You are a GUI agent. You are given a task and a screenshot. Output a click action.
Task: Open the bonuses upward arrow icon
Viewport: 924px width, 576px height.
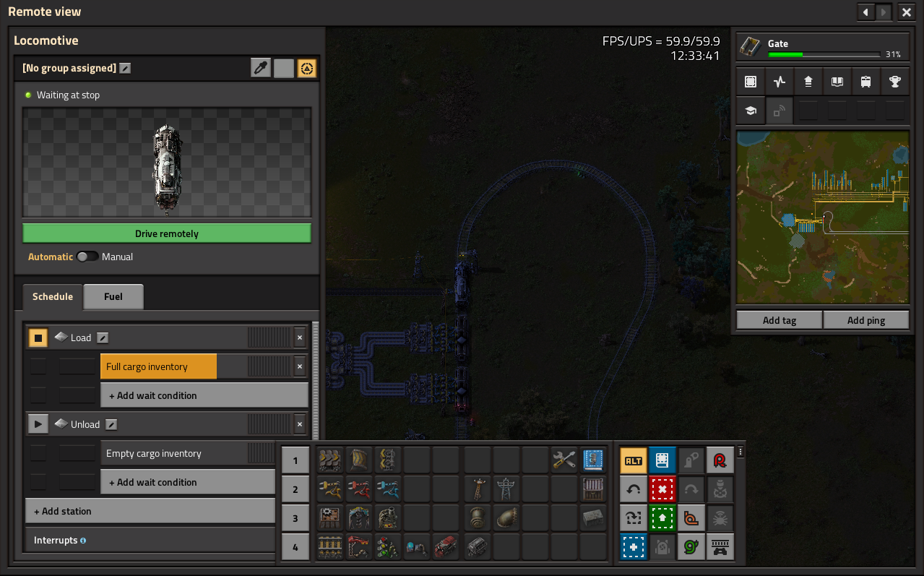(808, 82)
